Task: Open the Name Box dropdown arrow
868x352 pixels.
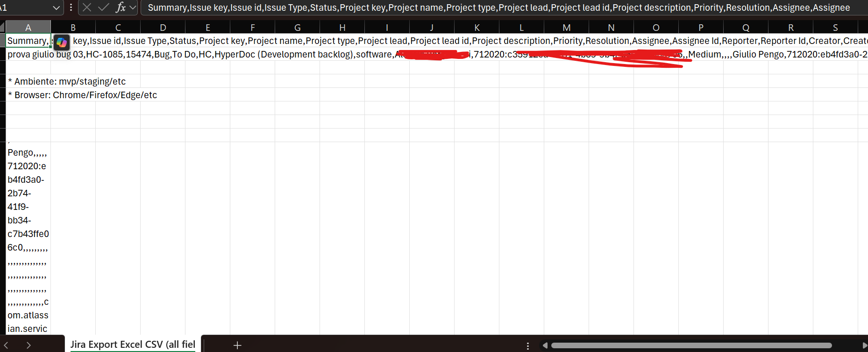Action: (x=56, y=7)
